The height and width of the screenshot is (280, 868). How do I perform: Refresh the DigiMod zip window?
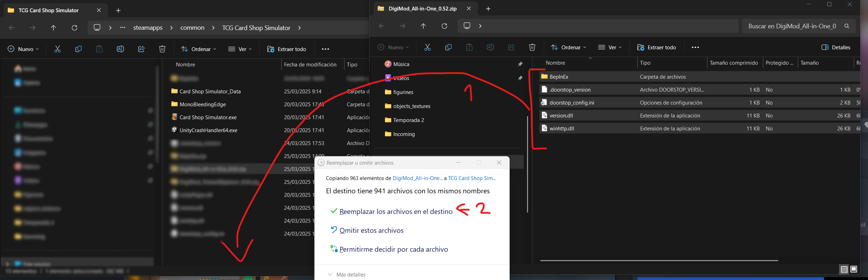click(x=444, y=26)
